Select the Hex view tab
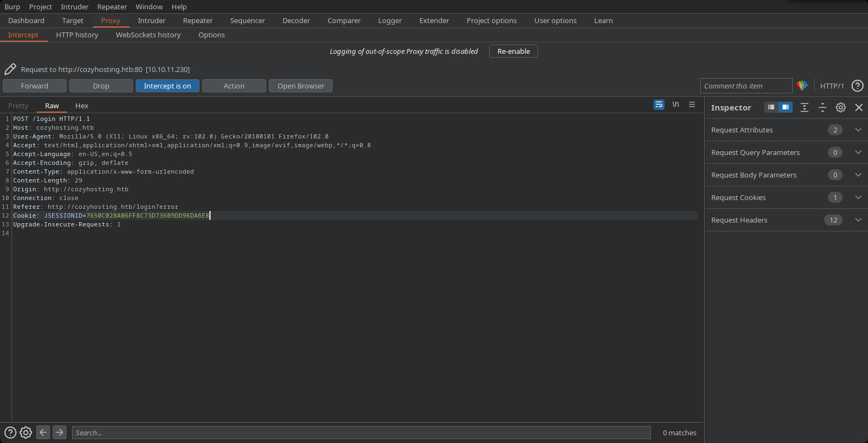This screenshot has height=443, width=868. tap(82, 106)
